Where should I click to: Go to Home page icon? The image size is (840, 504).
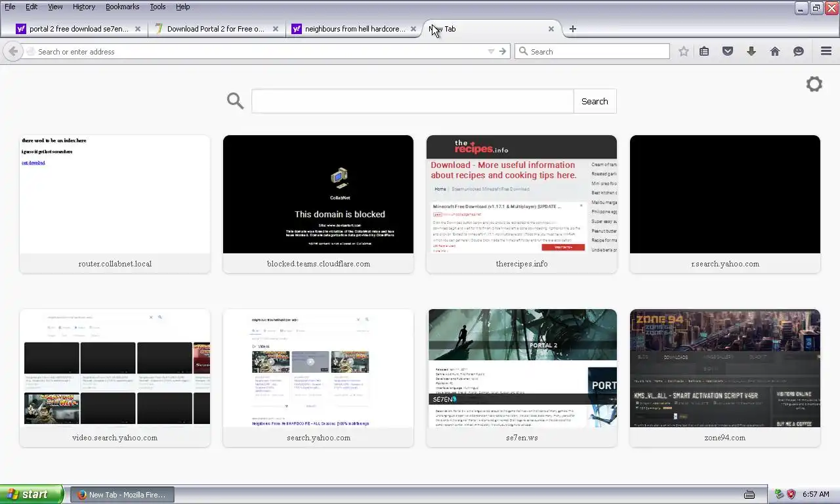[775, 51]
